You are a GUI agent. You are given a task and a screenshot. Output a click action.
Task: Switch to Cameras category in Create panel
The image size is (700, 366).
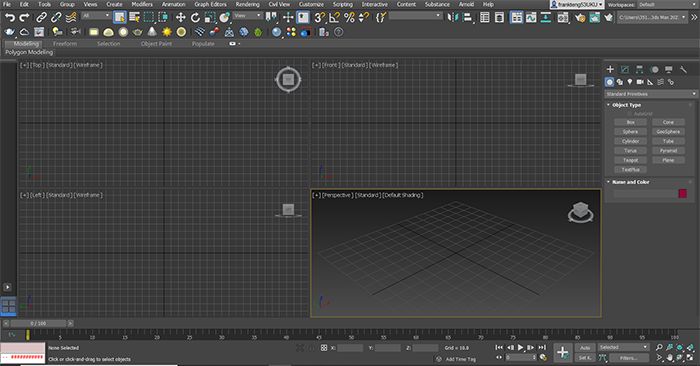point(640,82)
